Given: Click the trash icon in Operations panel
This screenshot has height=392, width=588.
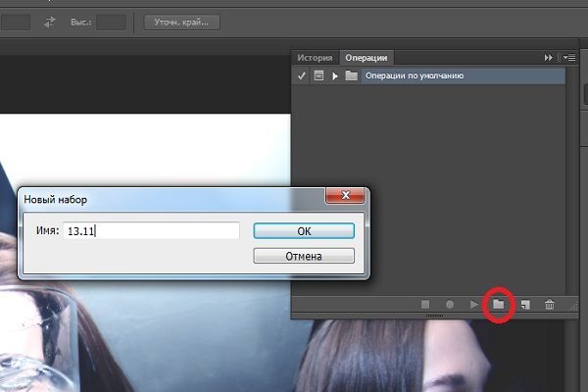Looking at the screenshot, I should pos(550,305).
